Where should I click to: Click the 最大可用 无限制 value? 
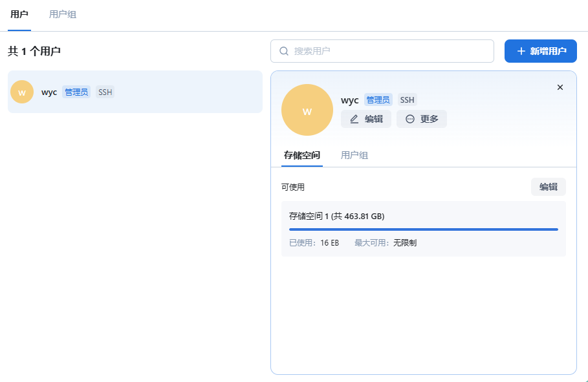[405, 243]
